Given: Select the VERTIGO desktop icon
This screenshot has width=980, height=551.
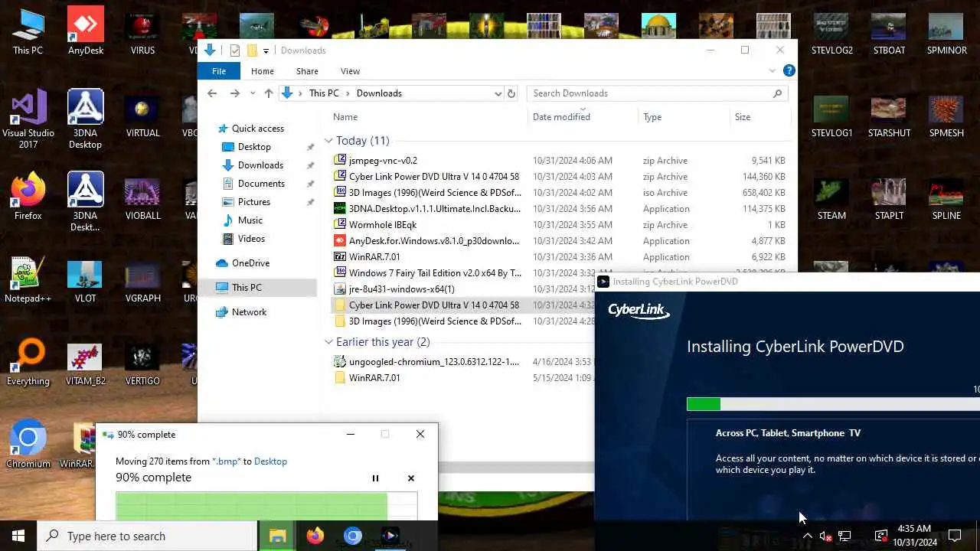Looking at the screenshot, I should tap(142, 363).
